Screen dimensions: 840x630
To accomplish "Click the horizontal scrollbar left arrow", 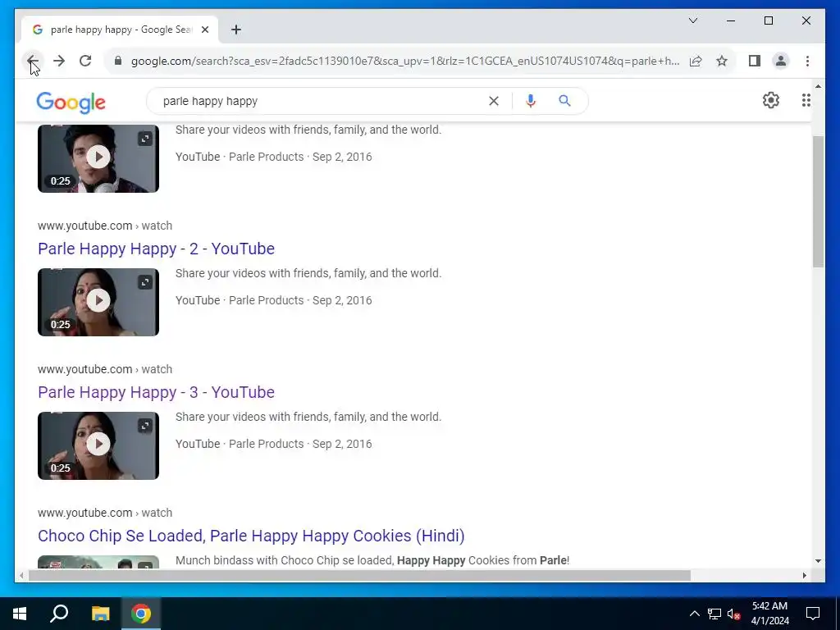I will click(x=21, y=575).
